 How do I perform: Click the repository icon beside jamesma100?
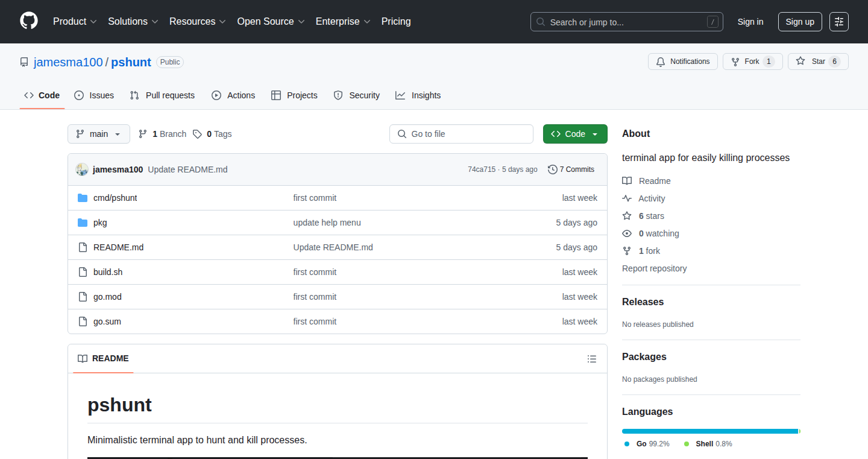tap(24, 62)
